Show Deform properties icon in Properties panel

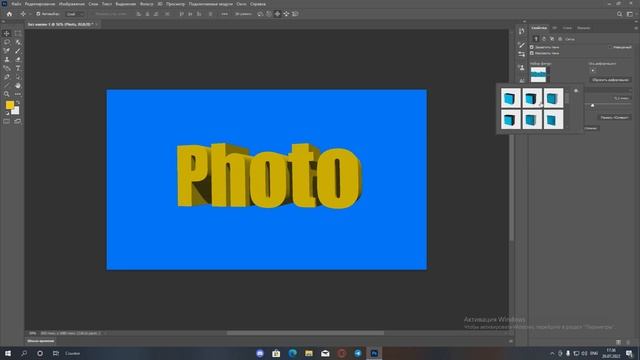click(x=544, y=39)
